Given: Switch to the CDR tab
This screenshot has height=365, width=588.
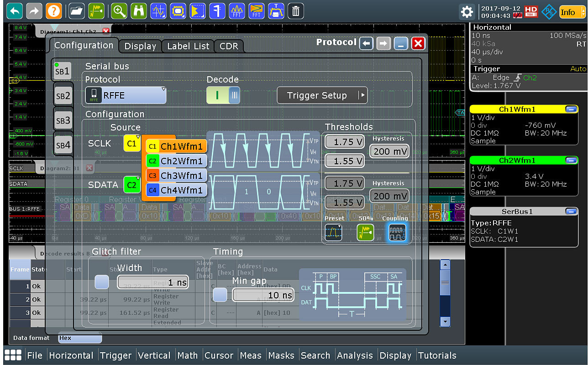Looking at the screenshot, I should tap(229, 46).
